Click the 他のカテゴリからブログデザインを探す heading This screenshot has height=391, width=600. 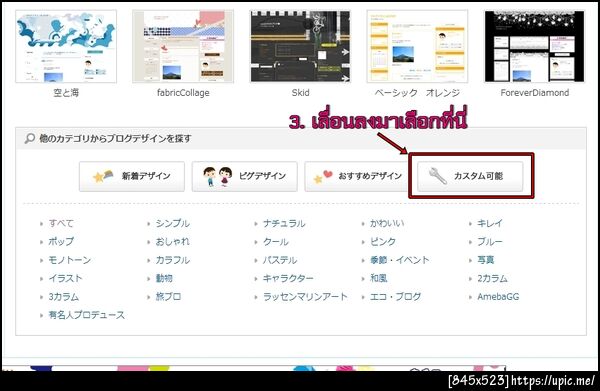(x=115, y=138)
